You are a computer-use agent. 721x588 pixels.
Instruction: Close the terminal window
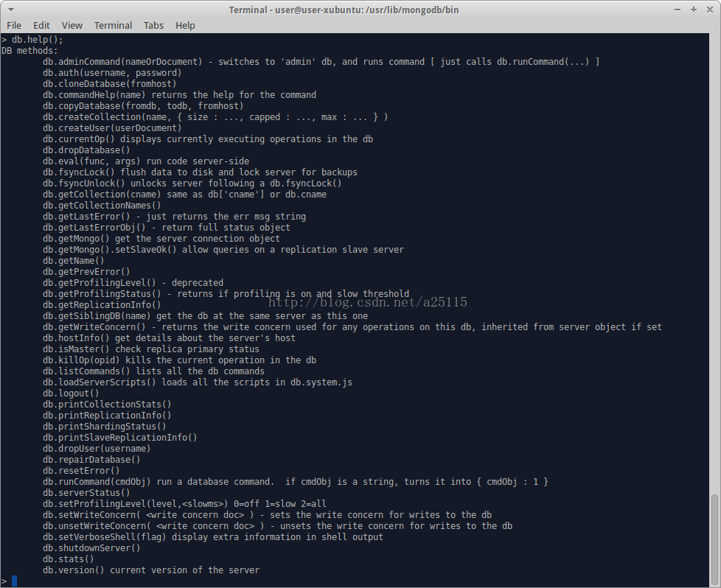coord(709,10)
